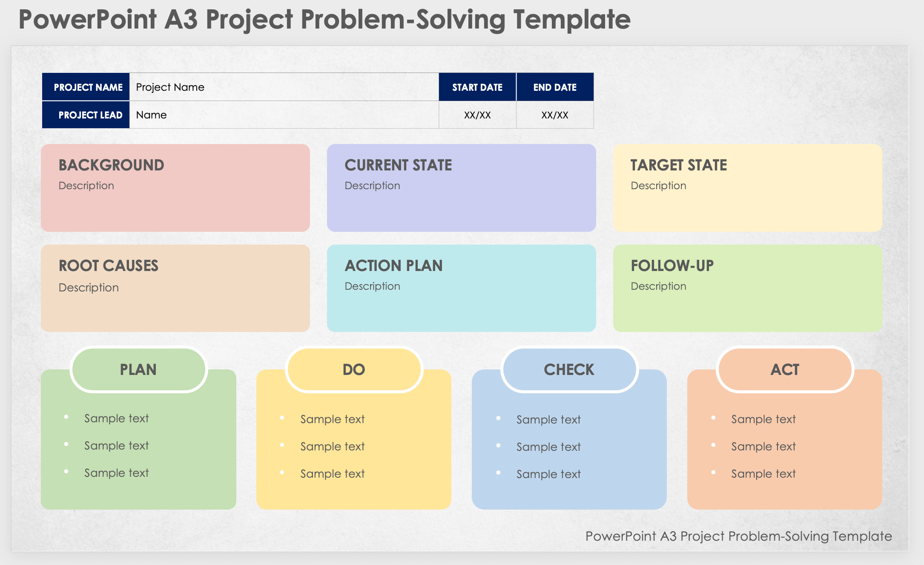Select the ACTION PLAN heading
Screen dimensions: 924x565
[394, 266]
